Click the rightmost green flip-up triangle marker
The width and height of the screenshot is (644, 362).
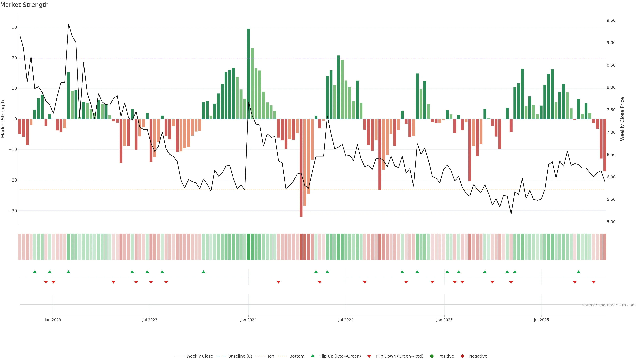pyautogui.click(x=578, y=272)
